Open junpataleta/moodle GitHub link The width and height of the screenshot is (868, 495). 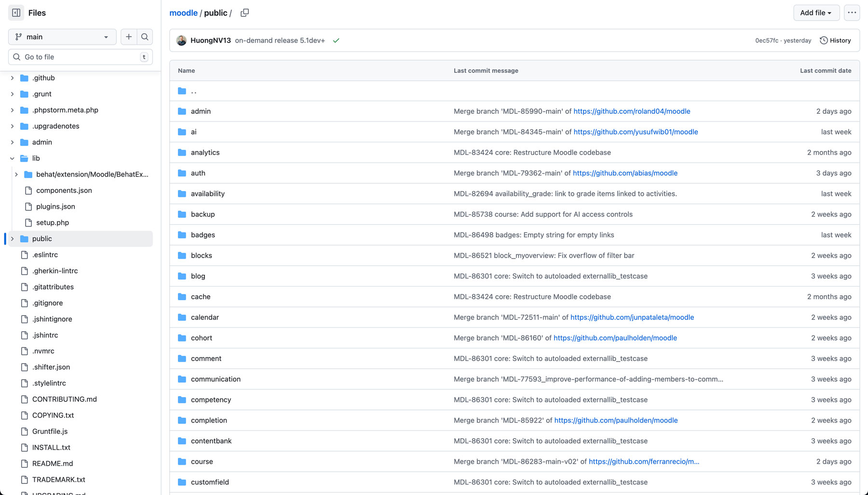point(632,317)
